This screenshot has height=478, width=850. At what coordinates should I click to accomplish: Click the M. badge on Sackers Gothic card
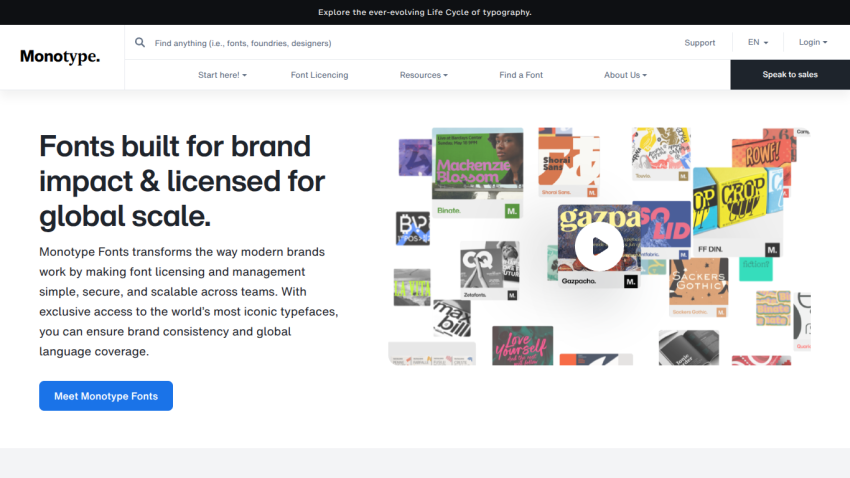click(721, 312)
